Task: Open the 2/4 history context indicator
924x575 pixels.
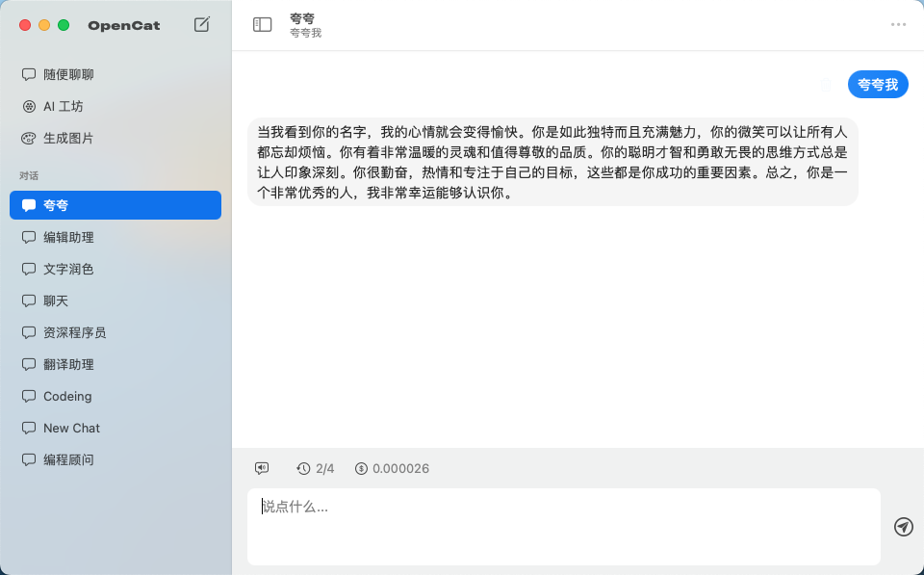Action: pyautogui.click(x=316, y=468)
